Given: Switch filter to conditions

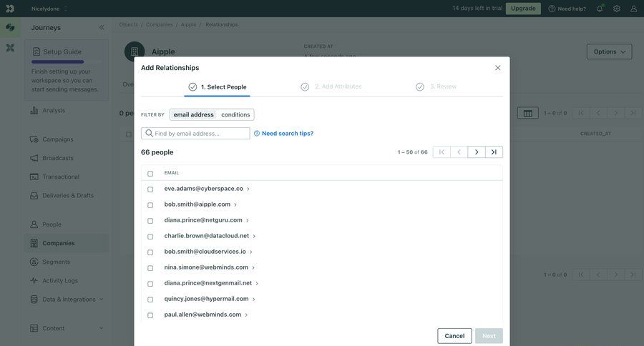Looking at the screenshot, I should 235,114.
